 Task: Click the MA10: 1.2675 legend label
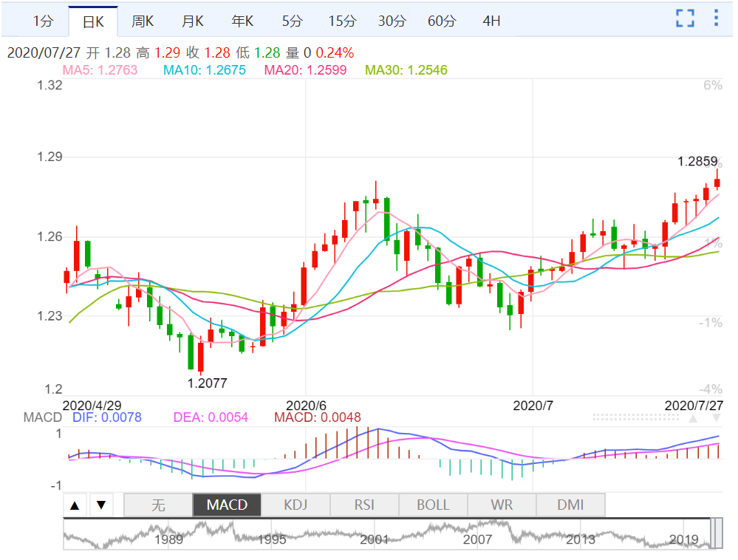pos(205,70)
